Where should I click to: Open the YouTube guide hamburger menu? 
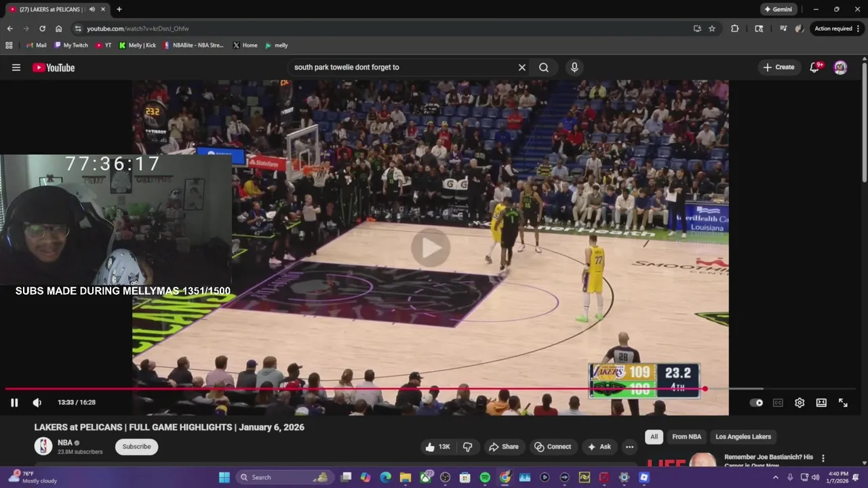click(16, 67)
